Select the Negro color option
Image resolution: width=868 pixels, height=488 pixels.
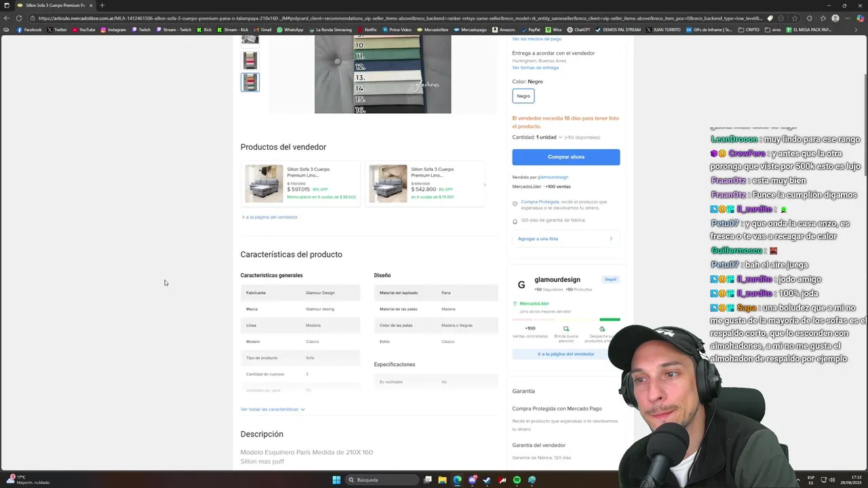coord(524,96)
